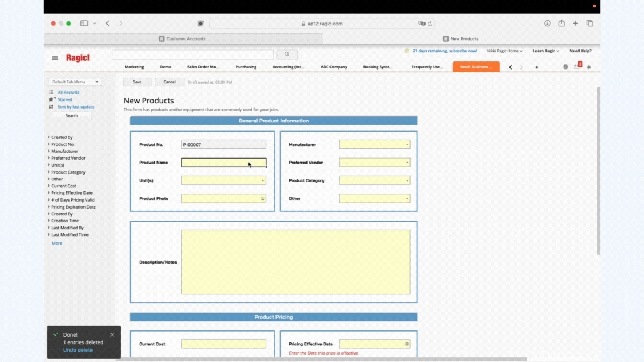
Task: Close the Done notification
Action: tap(112, 334)
